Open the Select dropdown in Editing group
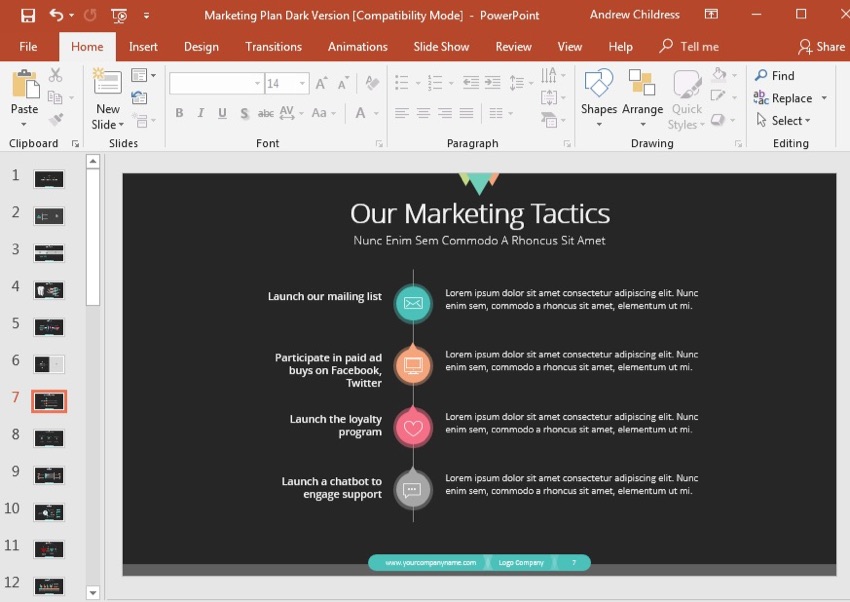850x602 pixels. tap(786, 120)
